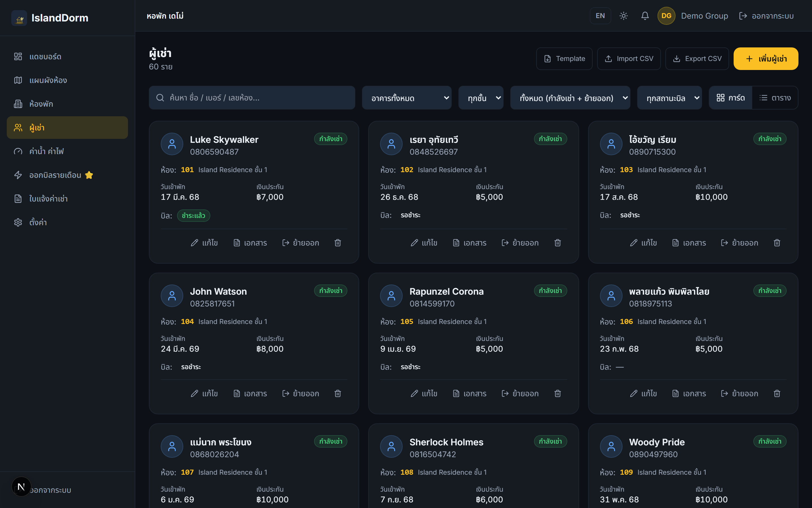This screenshot has height=508, width=812.
Task: Move out tenant พลายแก้ว พิมพิลาไลย
Action: click(x=740, y=393)
